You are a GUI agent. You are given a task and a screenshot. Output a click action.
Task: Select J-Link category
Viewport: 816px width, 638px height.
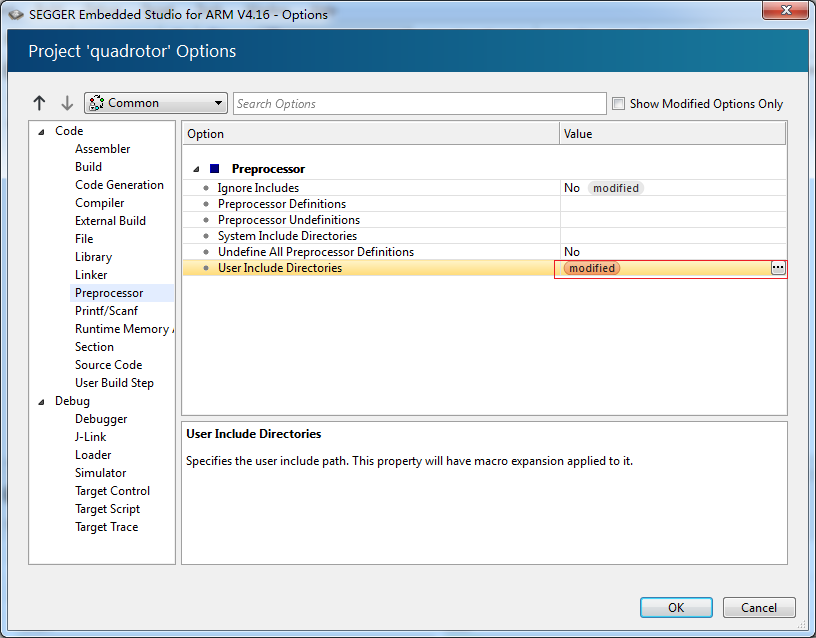pyautogui.click(x=91, y=437)
